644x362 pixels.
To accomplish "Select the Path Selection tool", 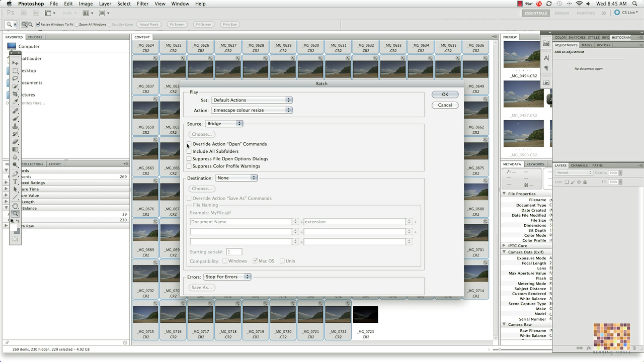I will [16, 190].
